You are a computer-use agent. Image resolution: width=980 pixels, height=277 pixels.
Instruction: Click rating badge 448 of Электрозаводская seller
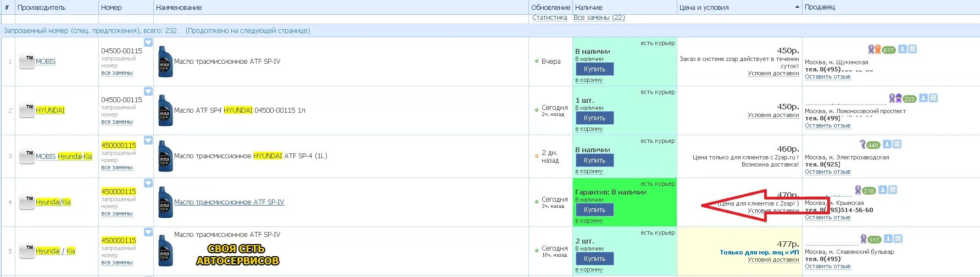click(873, 145)
